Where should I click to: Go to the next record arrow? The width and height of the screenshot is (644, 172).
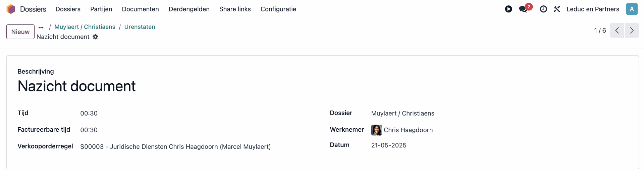click(x=632, y=31)
